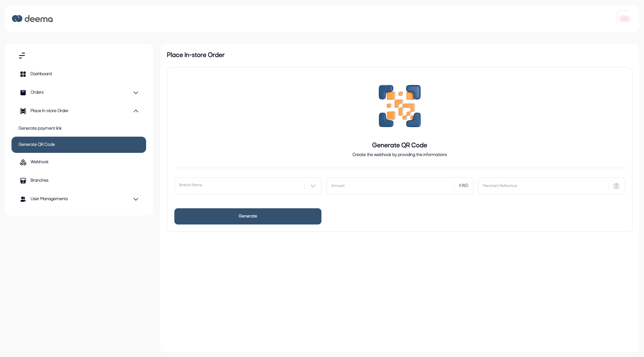Click the deema logo
The image size is (644, 357).
[33, 19]
